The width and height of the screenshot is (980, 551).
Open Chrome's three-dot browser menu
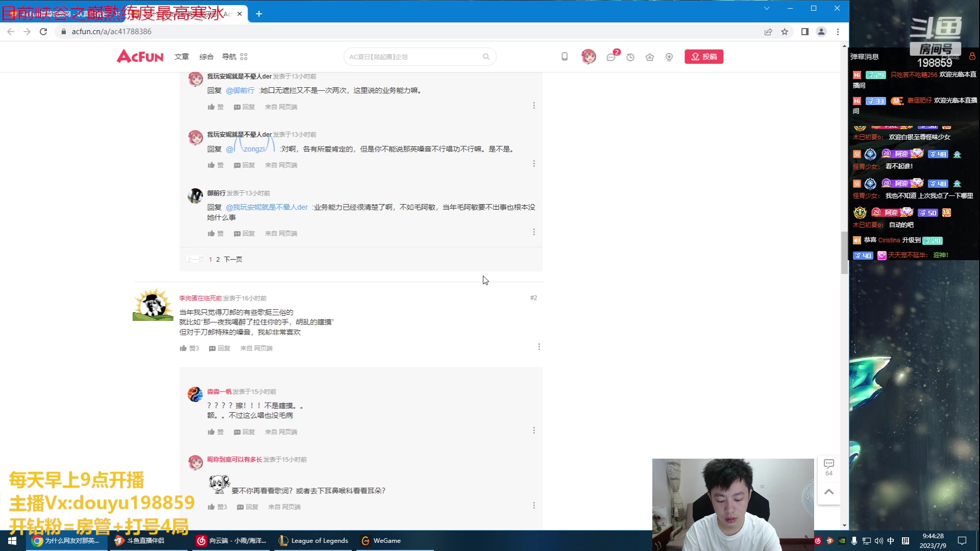tap(838, 32)
